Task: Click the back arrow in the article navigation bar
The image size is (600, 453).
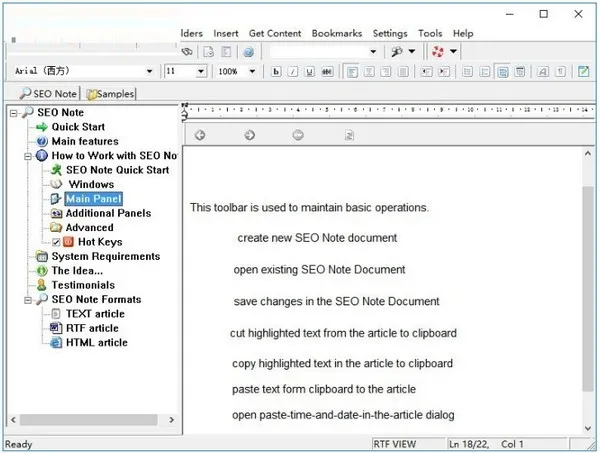Action: (200, 135)
